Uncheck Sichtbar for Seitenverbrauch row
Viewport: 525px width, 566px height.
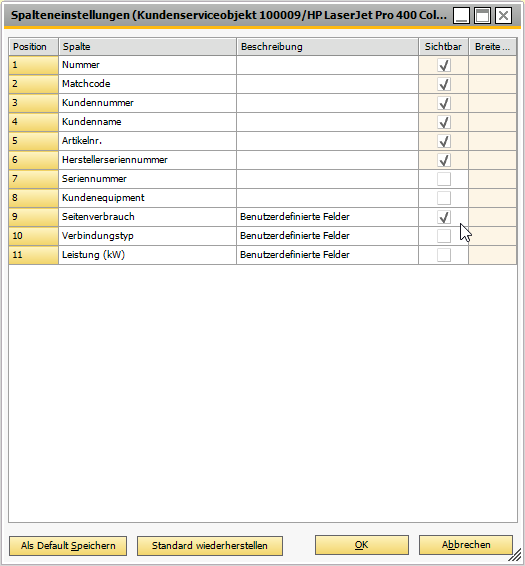click(x=444, y=217)
